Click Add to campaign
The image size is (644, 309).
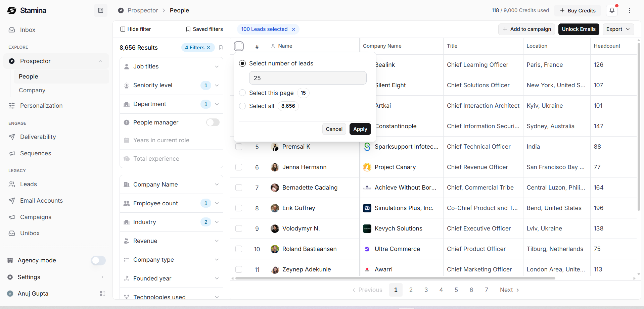point(527,29)
